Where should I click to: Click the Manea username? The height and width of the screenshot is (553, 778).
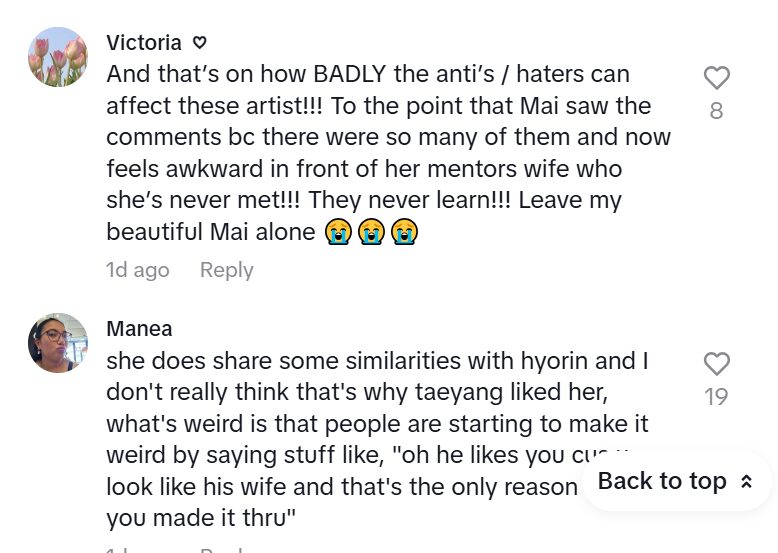pos(139,329)
